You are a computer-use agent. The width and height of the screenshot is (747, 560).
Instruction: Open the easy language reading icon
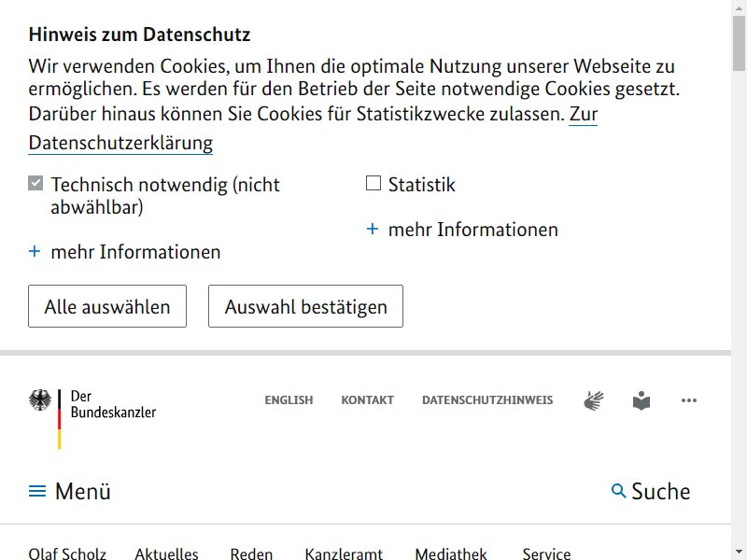(x=641, y=400)
